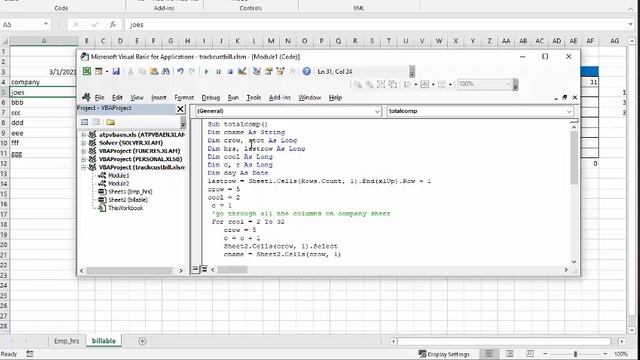Open the (General) object dropdown

coord(377,111)
